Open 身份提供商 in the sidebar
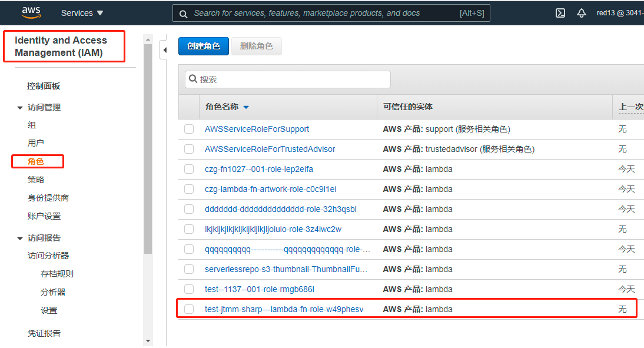The width and height of the screenshot is (644, 348). coord(48,198)
